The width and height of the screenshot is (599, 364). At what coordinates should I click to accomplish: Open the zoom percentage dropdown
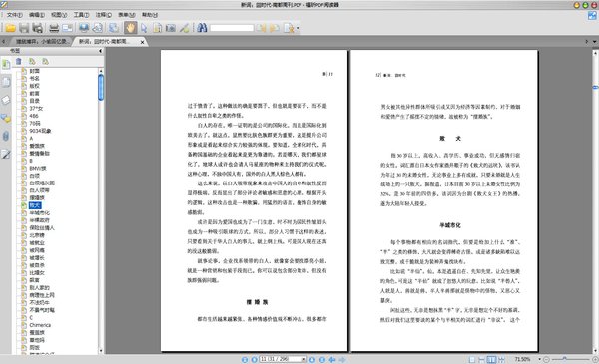(x=539, y=359)
